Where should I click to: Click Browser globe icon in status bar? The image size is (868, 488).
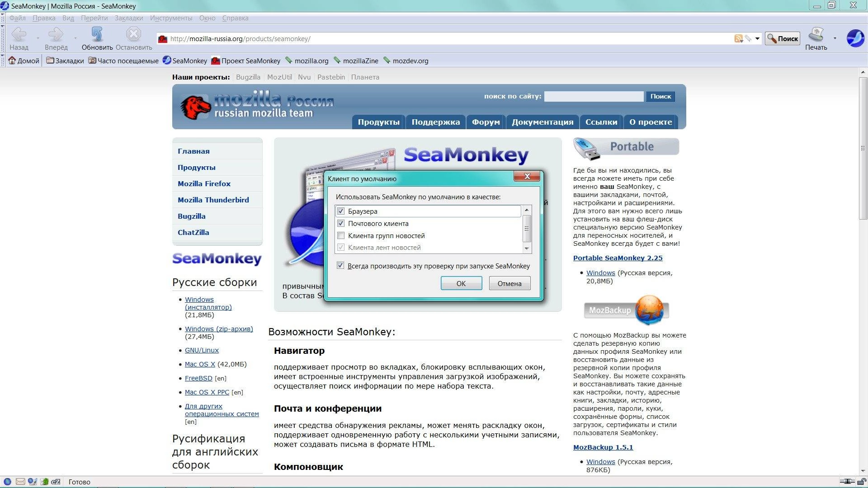pos(7,482)
